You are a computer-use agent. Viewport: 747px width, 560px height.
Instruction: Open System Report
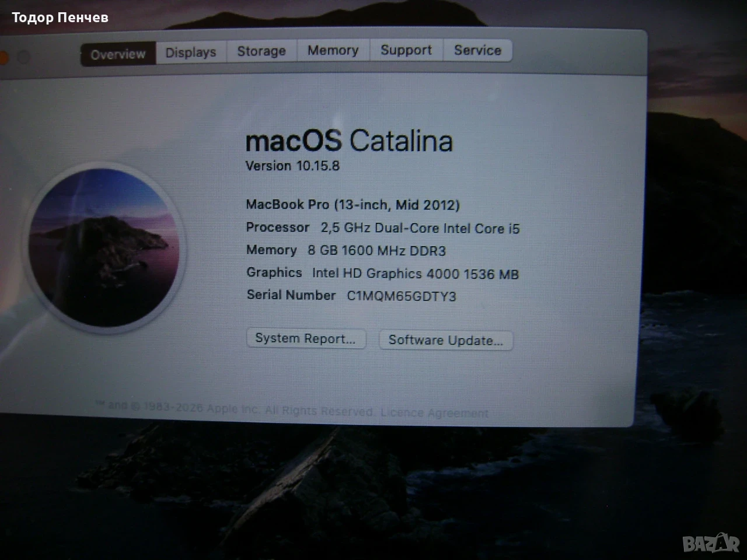pyautogui.click(x=306, y=339)
